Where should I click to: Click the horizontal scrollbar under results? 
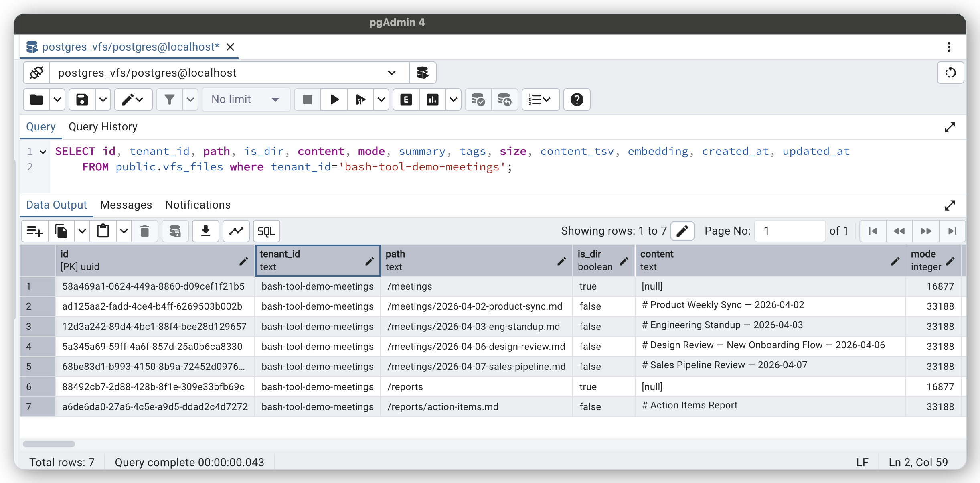pyautogui.click(x=49, y=444)
